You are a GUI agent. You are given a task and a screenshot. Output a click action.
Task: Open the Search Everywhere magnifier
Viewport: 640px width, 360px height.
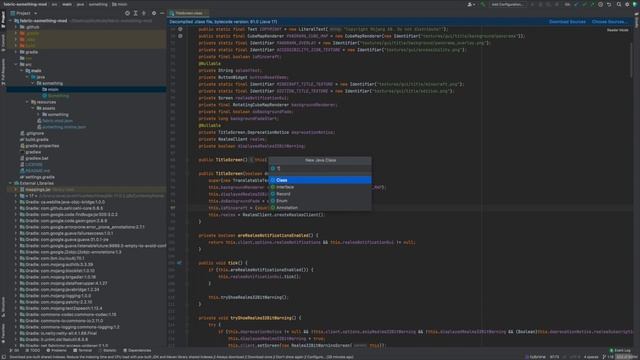point(619,4)
